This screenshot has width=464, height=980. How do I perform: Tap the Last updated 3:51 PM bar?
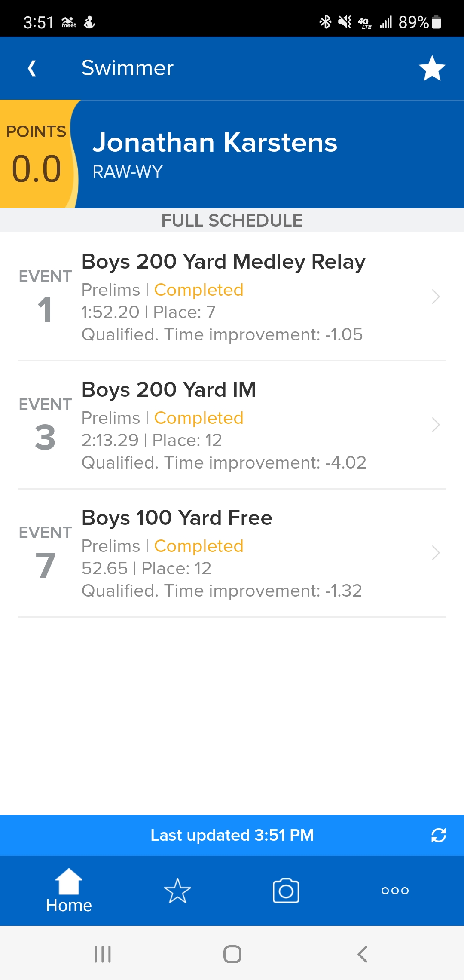[232, 835]
